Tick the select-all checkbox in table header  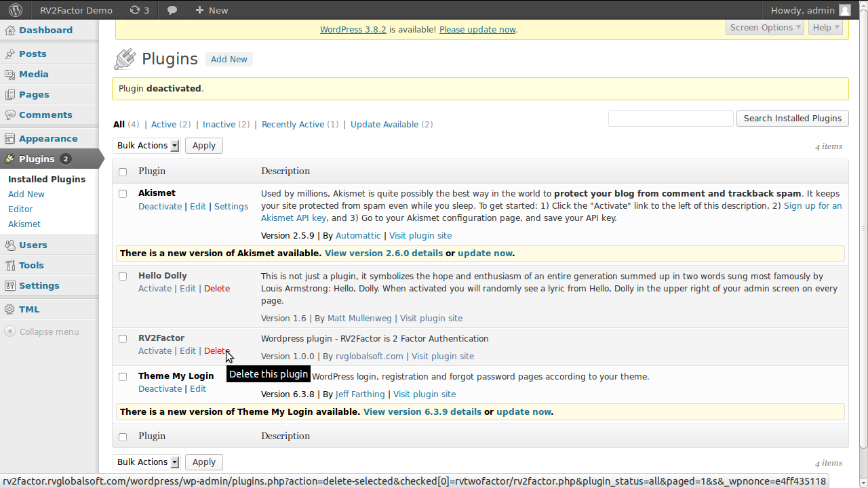pyautogui.click(x=123, y=171)
